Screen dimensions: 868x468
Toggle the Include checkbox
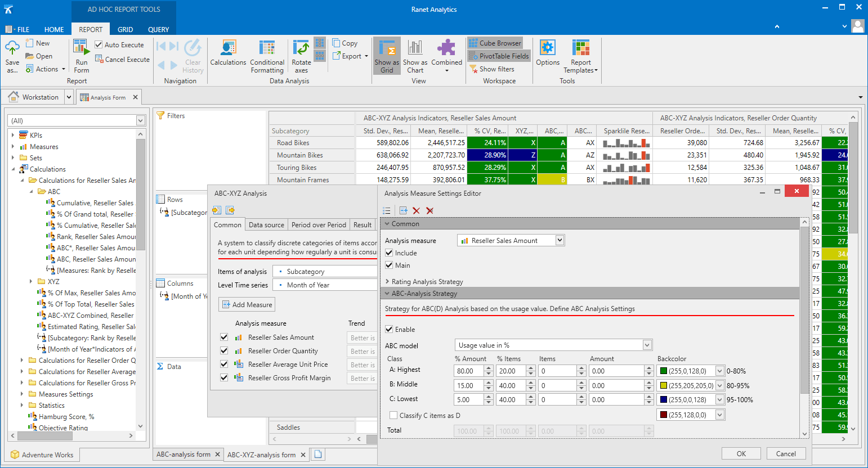click(389, 253)
